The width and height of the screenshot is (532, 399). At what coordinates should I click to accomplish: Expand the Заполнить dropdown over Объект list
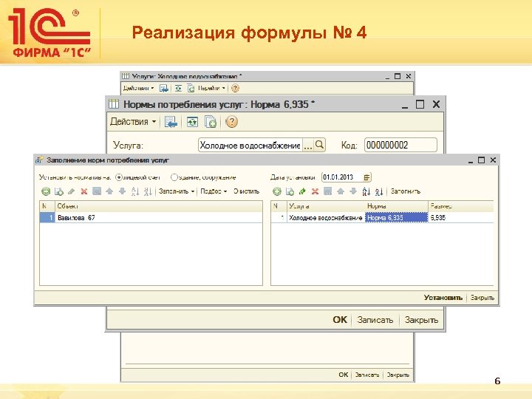pyautogui.click(x=177, y=191)
